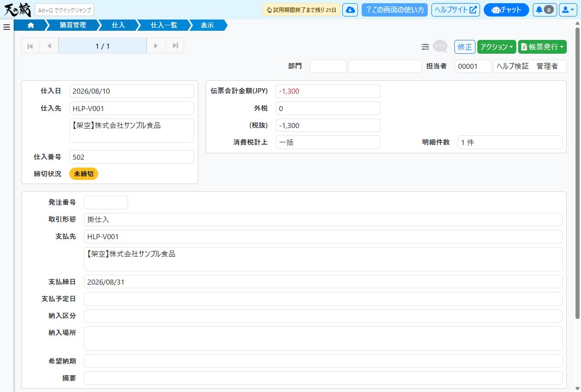Click the 修正 button
The width and height of the screenshot is (581, 392).
pyautogui.click(x=465, y=47)
